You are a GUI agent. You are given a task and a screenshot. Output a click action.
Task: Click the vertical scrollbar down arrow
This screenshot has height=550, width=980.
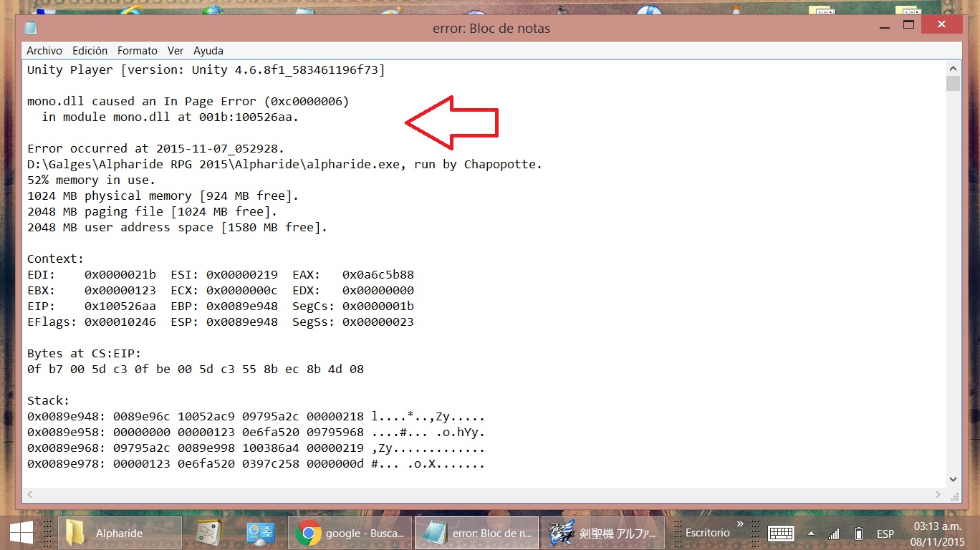[953, 480]
